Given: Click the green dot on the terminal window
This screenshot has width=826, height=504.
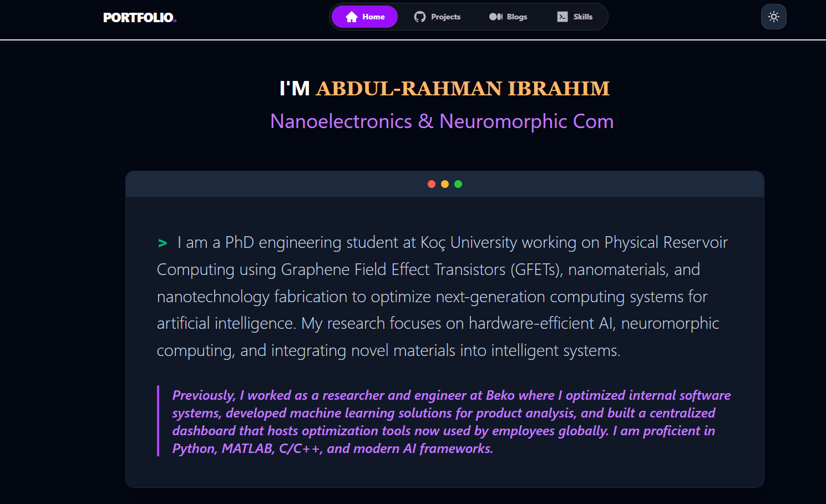Looking at the screenshot, I should [x=458, y=184].
